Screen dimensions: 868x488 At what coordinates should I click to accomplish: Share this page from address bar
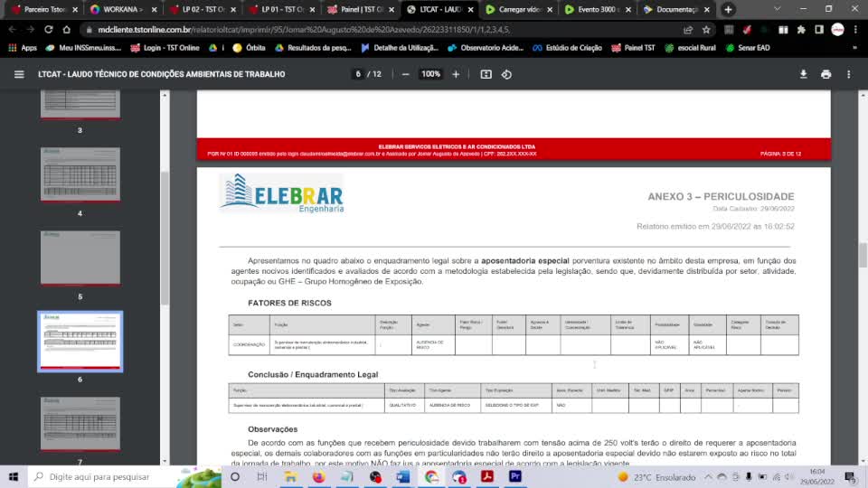click(688, 30)
